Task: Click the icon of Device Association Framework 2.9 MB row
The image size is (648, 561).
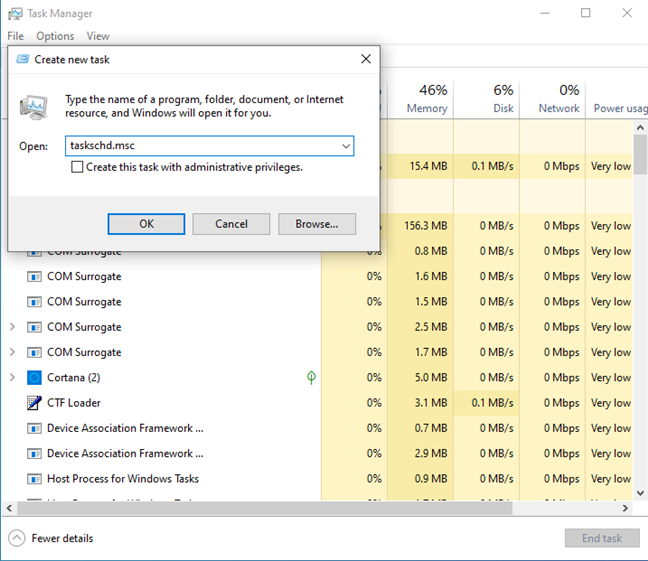Action: pyautogui.click(x=34, y=454)
